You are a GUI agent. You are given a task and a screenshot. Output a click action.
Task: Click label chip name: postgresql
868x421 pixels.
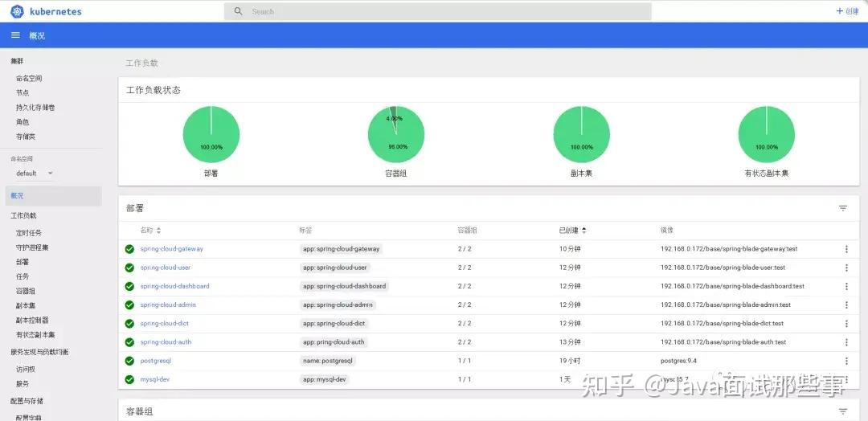328,361
